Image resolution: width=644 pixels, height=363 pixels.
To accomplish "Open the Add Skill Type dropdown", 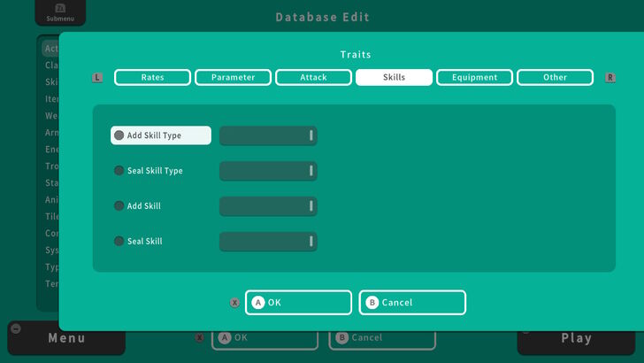I will coord(268,135).
